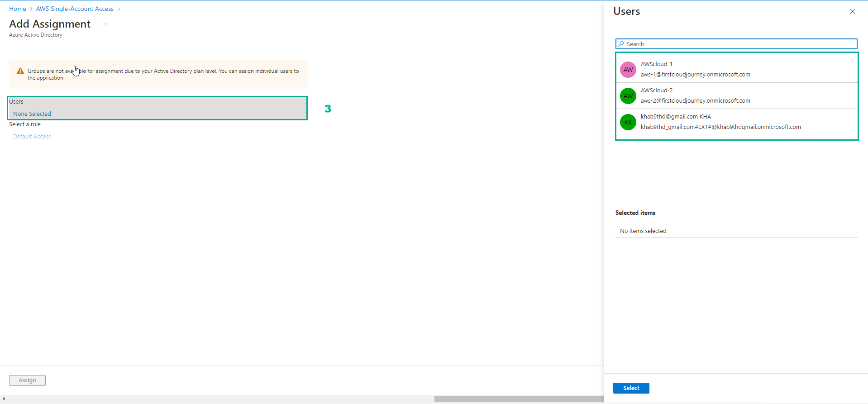Open the ellipsis menu beside Add Assignment
The height and width of the screenshot is (404, 868).
tap(105, 24)
